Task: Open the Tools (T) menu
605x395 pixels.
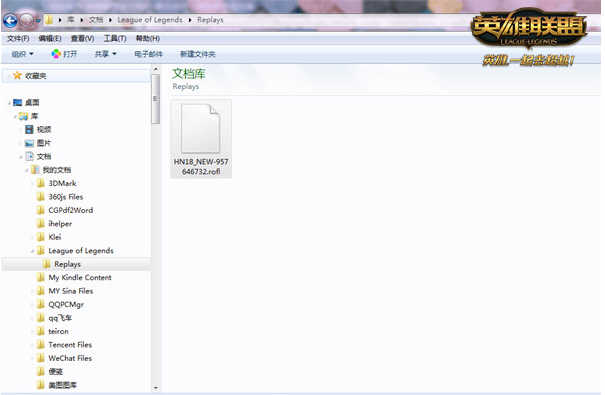Action: point(115,38)
